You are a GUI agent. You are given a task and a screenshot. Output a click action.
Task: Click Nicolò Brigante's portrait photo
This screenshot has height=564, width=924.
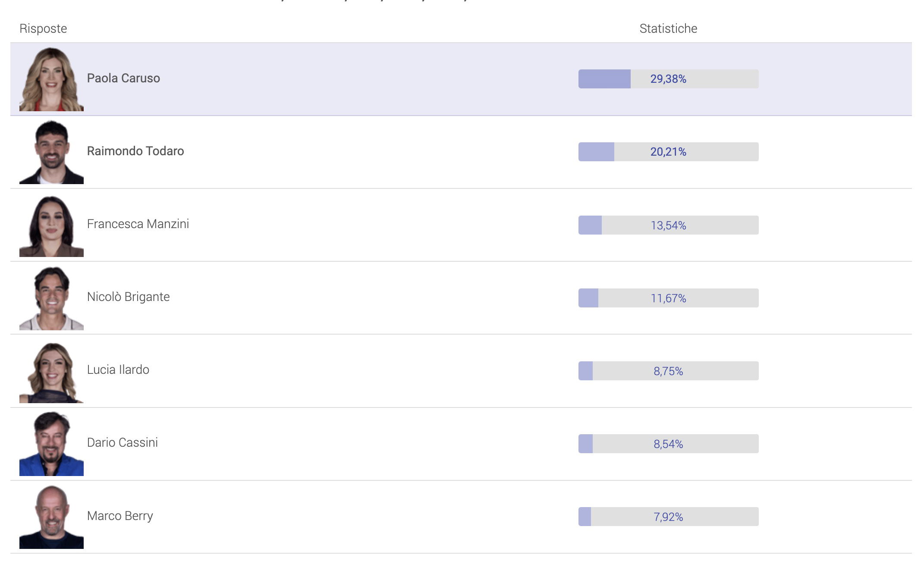51,298
